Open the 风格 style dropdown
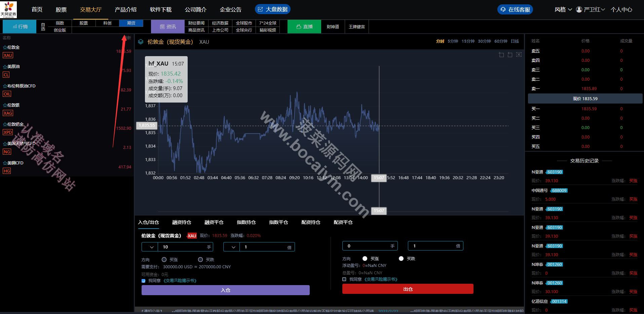This screenshot has height=314, width=644. tap(563, 9)
